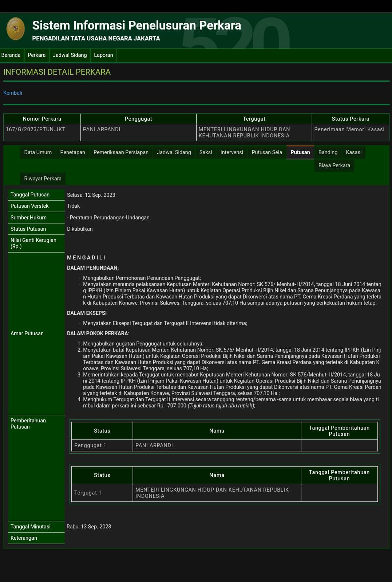
Task: Switch to the Penetapan tab
Action: pos(72,152)
